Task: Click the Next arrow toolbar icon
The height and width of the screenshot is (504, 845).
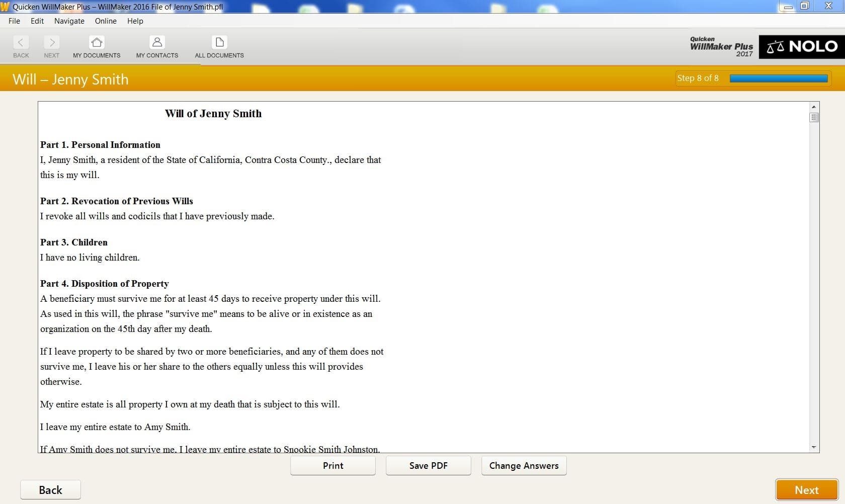Action: tap(51, 43)
